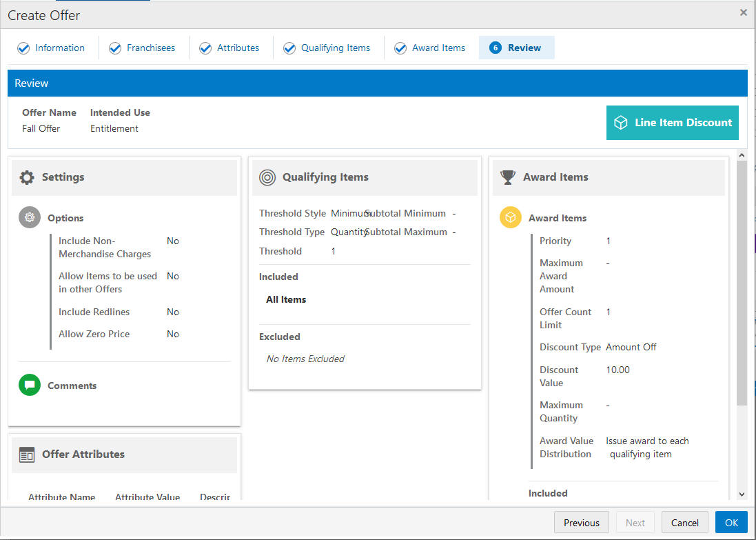Click the 'Amount Off' discount type value
Viewport: 756px width, 540px height.
(631, 347)
